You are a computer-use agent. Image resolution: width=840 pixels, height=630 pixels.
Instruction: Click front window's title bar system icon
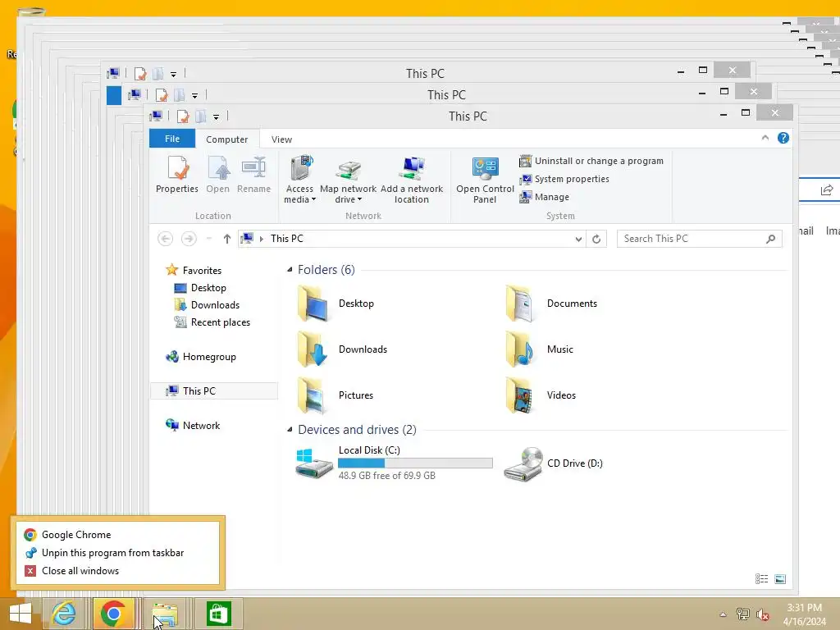156,116
